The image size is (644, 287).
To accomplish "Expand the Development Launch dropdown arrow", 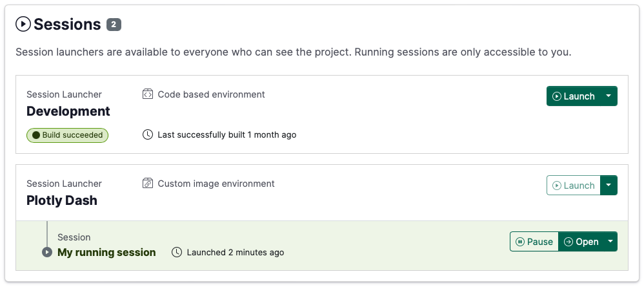I will [x=609, y=96].
